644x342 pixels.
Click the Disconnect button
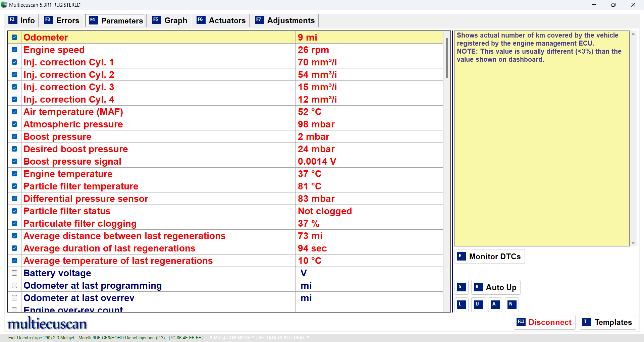click(544, 322)
